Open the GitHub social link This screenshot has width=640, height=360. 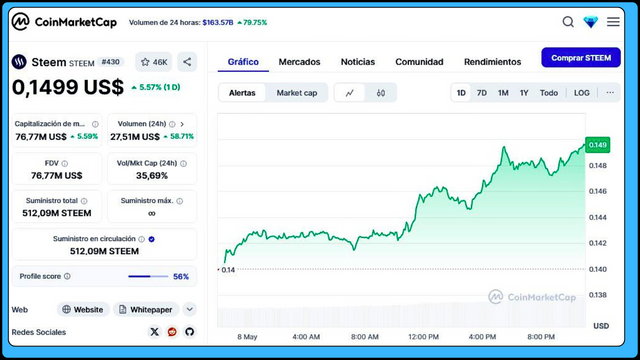(x=189, y=332)
